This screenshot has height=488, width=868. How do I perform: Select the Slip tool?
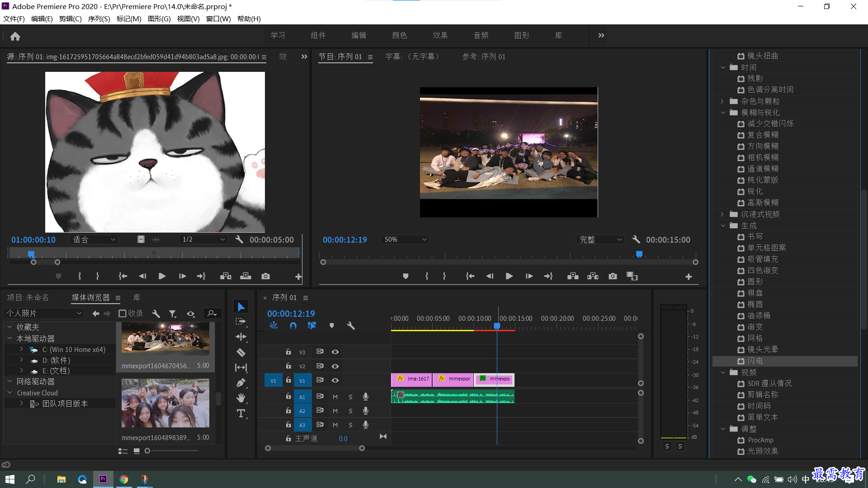(241, 368)
